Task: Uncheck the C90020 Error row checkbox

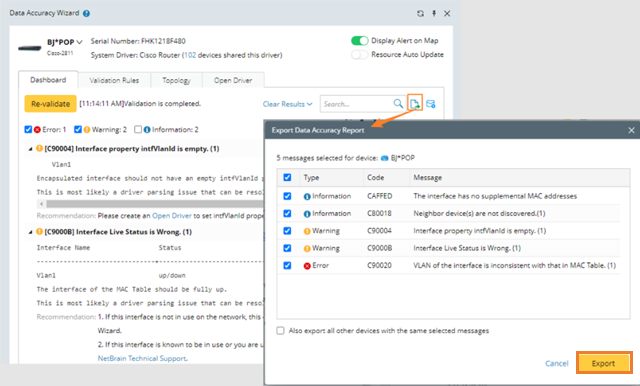Action: point(287,266)
